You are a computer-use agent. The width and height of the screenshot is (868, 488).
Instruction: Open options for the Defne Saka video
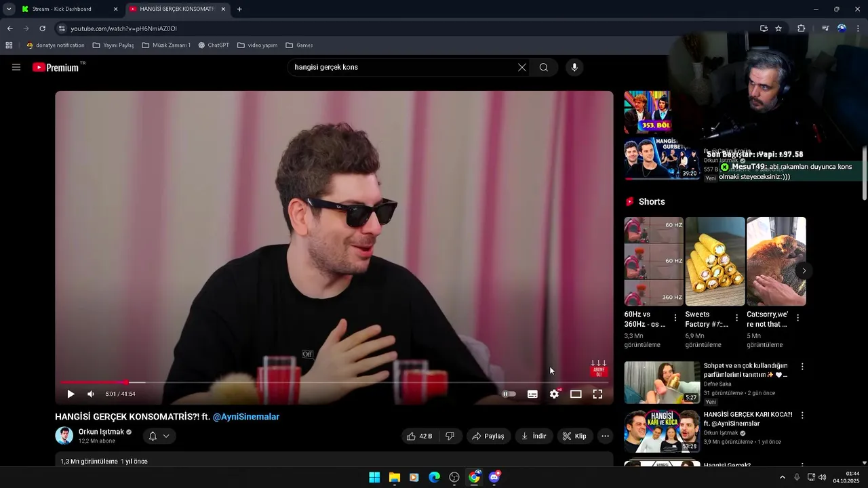coord(802,366)
